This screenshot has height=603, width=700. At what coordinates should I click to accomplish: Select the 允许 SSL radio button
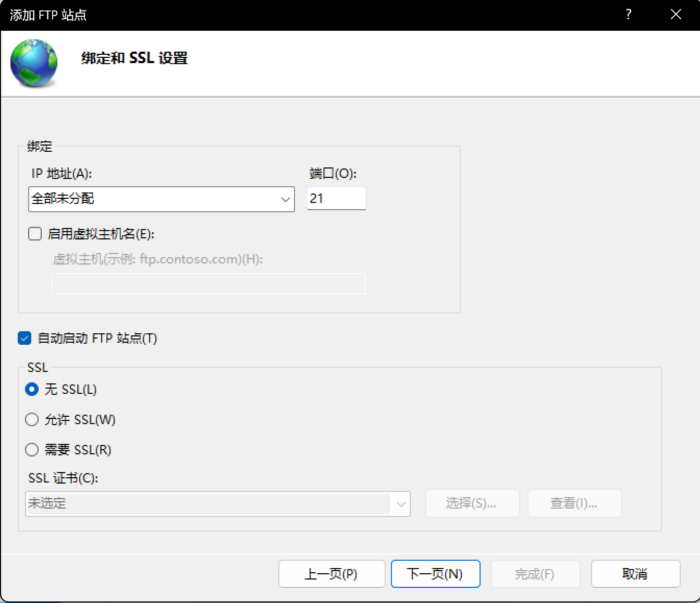(32, 419)
